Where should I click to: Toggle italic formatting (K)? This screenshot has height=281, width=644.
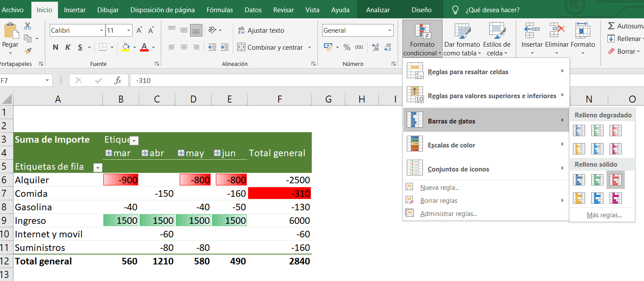click(68, 47)
